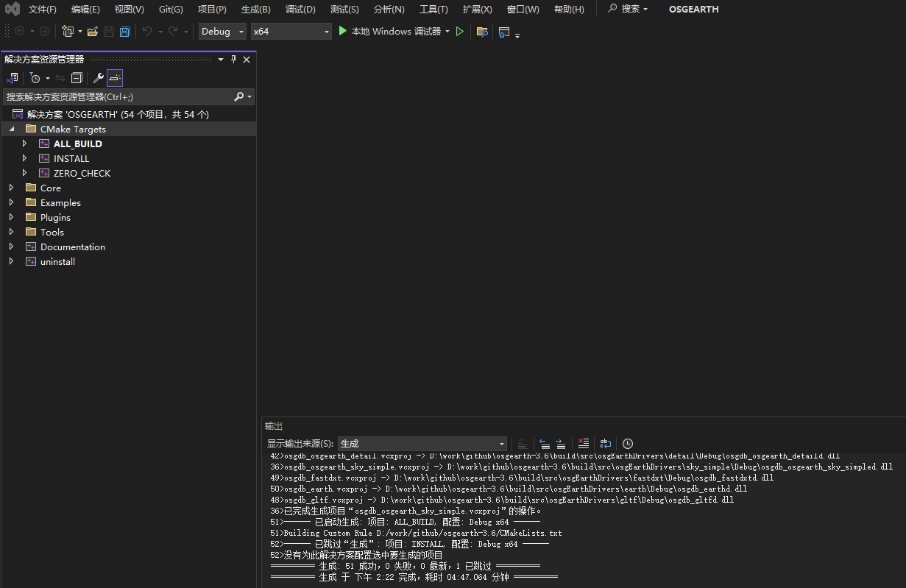This screenshot has height=588, width=906.
Task: Click the 搜索 button in title bar
Action: (x=628, y=9)
